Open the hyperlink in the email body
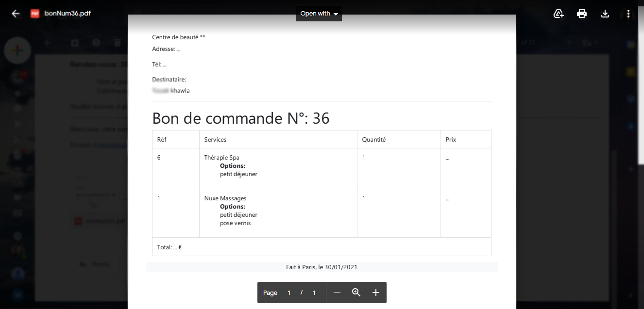The height and width of the screenshot is (309, 644). point(112,144)
